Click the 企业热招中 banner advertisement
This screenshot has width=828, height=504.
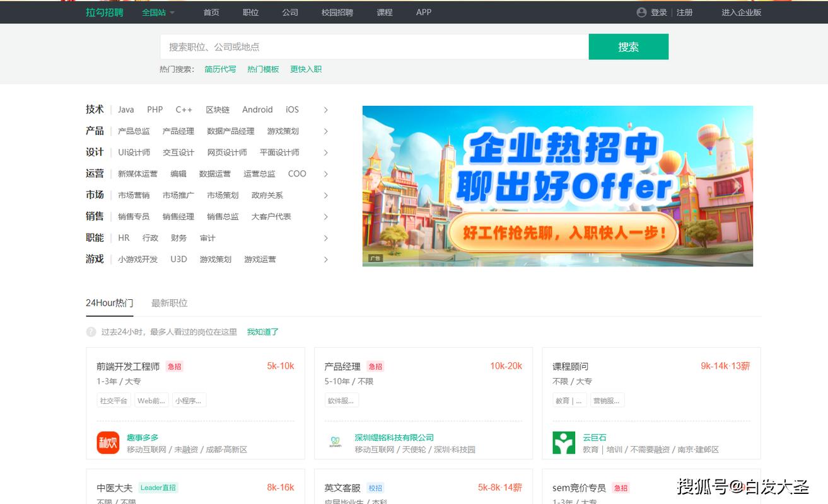pyautogui.click(x=557, y=186)
